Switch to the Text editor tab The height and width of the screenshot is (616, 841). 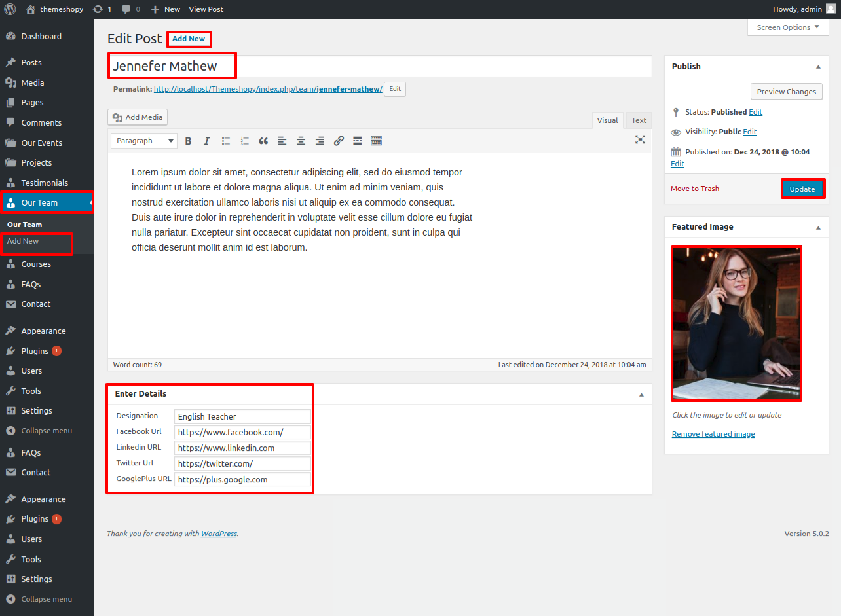click(639, 120)
